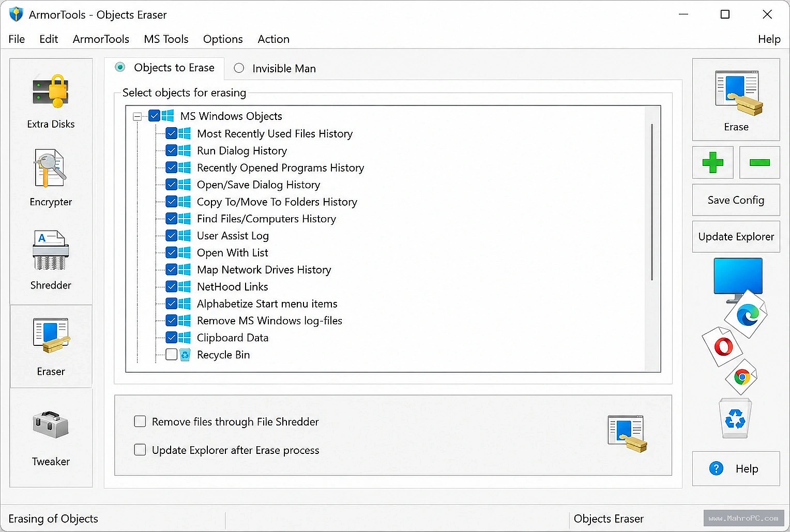Uncheck Copy To/Move To Folders History

(172, 202)
